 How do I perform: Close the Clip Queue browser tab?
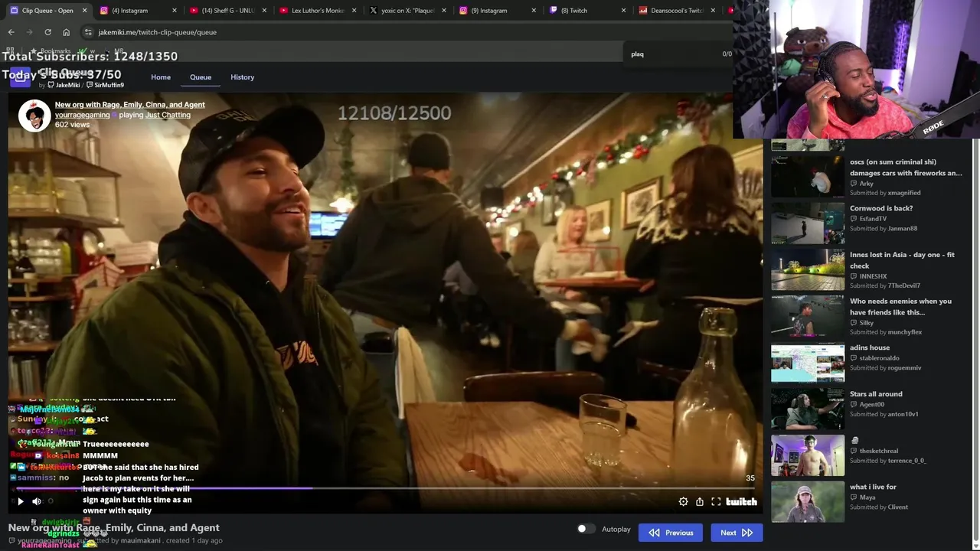(x=84, y=11)
